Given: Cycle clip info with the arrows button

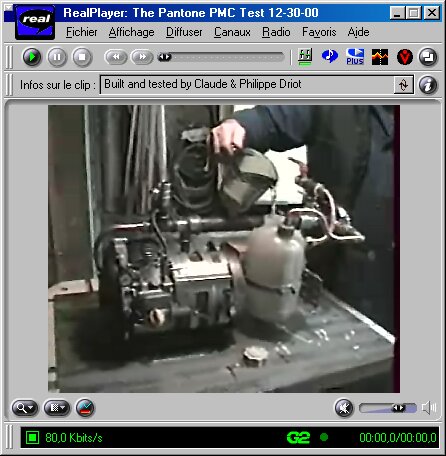Looking at the screenshot, I should (404, 85).
